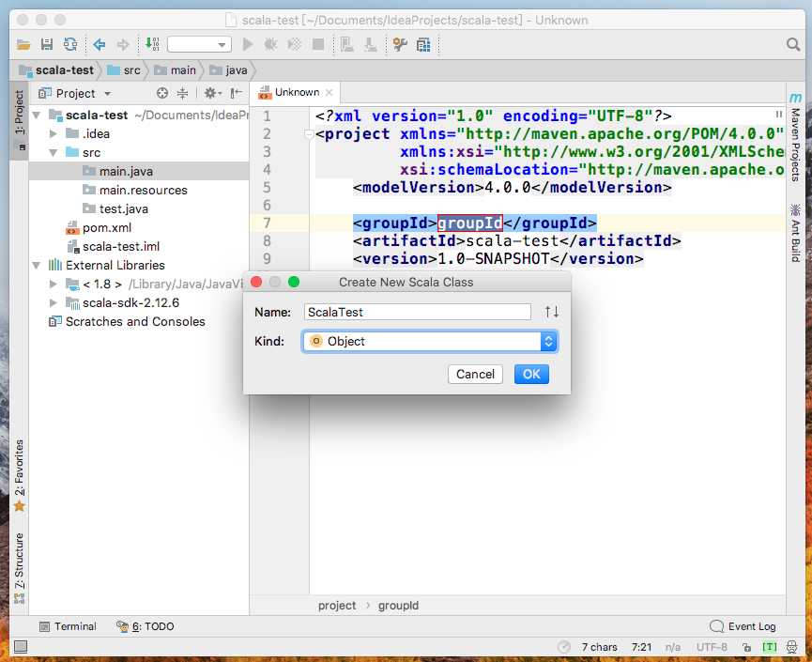Screen dimensions: 812x662
Task: Click the Collapse All icon in Project panel
Action: [182, 93]
